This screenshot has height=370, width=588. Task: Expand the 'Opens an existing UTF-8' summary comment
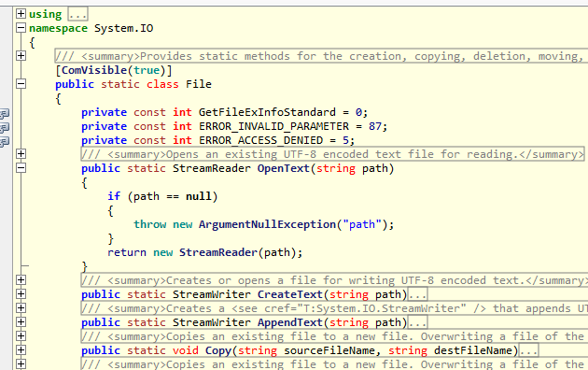click(x=21, y=154)
